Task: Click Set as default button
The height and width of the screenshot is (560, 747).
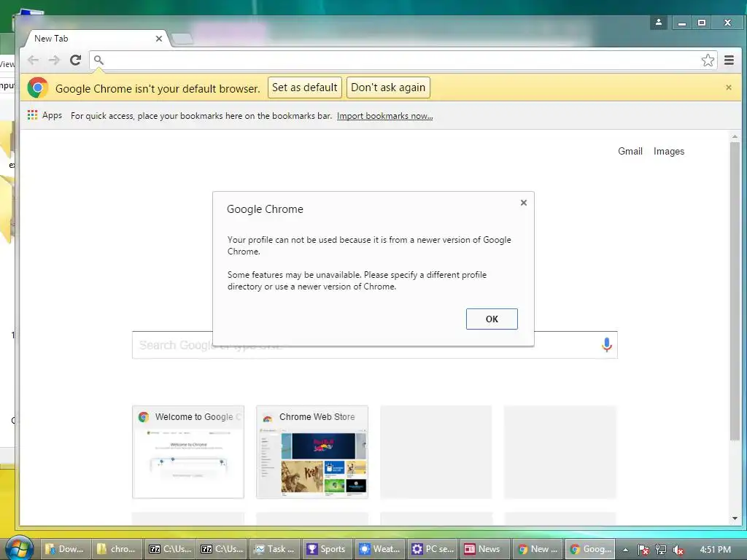Action: tap(305, 87)
